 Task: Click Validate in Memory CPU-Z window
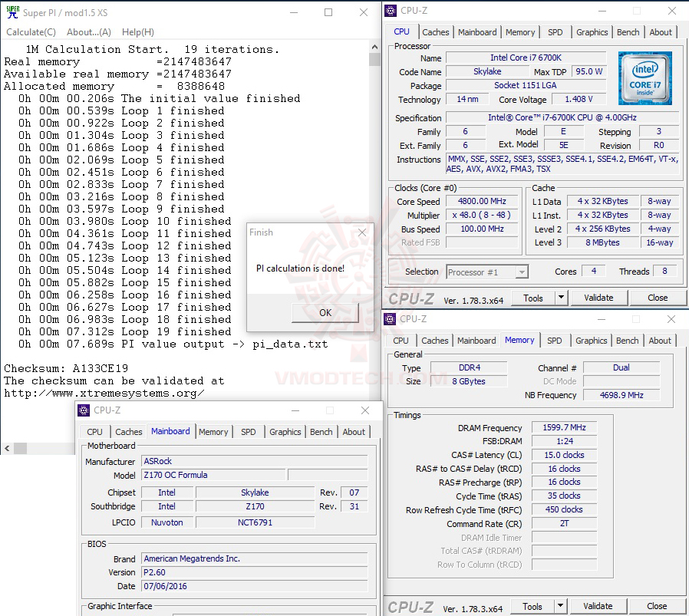(598, 607)
